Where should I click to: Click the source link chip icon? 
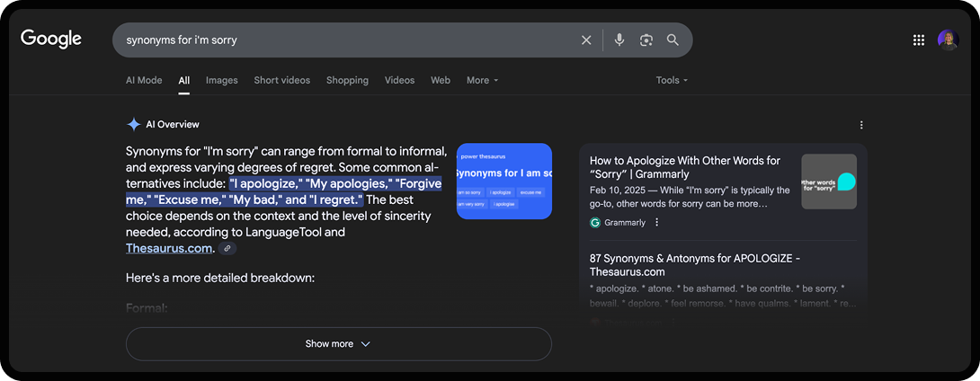tap(227, 249)
